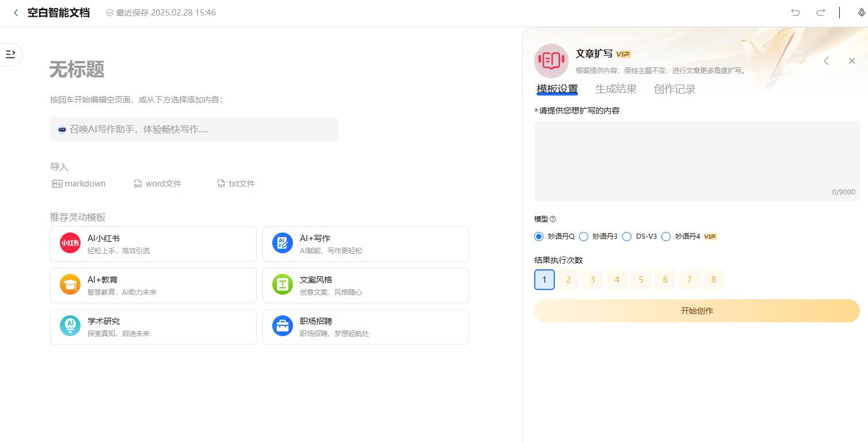Import a word文件 document
The image size is (868, 442).
[158, 184]
